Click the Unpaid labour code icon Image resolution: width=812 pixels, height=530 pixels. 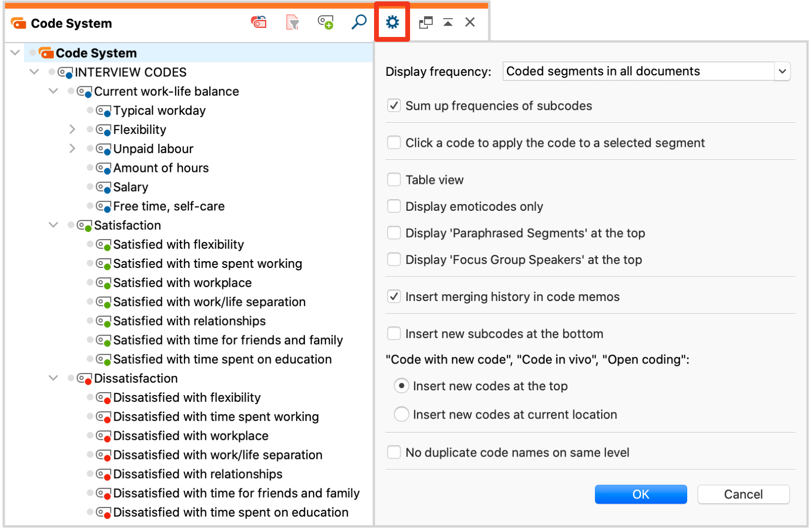[104, 149]
